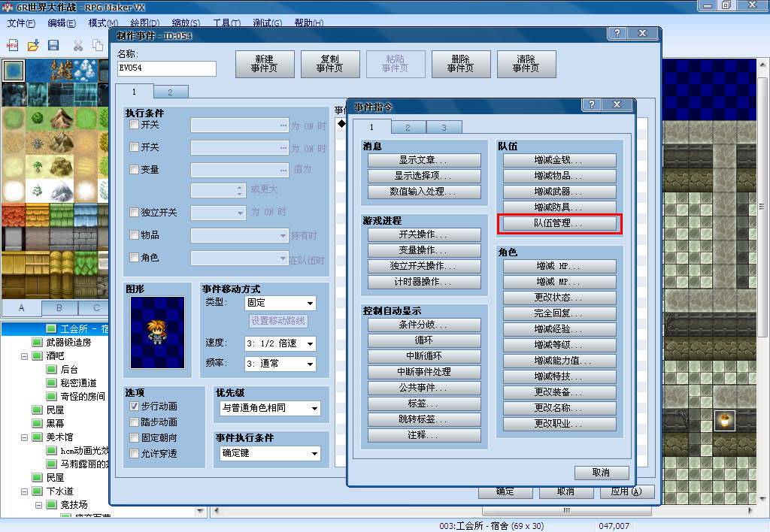Select the 黑幕 map in tree
The height and width of the screenshot is (532, 770).
[x=55, y=424]
